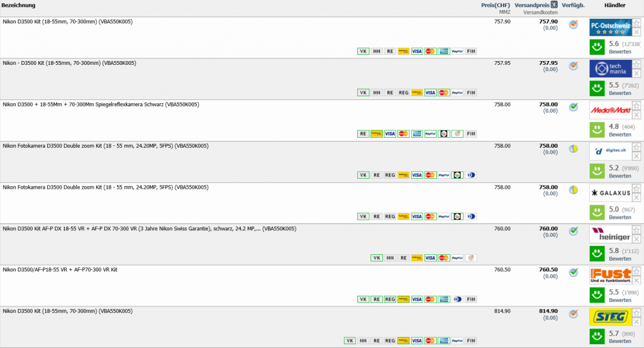
Task: Click Bewerten under Fust
Action: [619, 300]
